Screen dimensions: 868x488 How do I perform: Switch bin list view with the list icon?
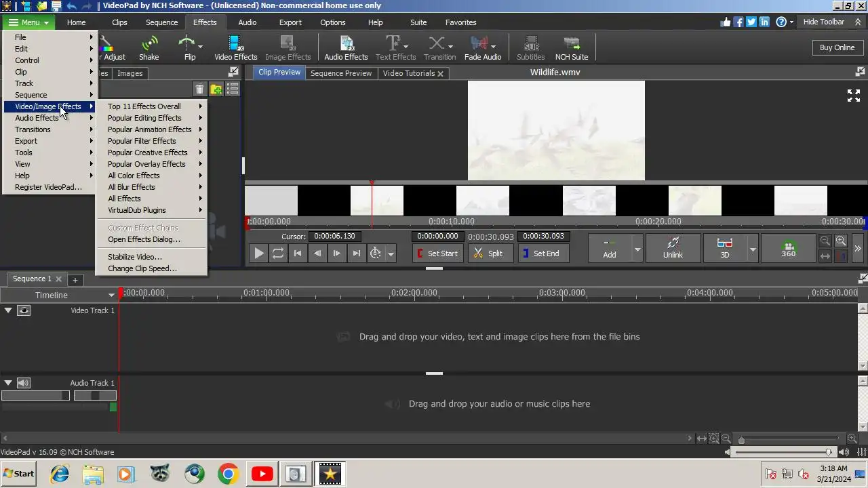click(x=233, y=89)
